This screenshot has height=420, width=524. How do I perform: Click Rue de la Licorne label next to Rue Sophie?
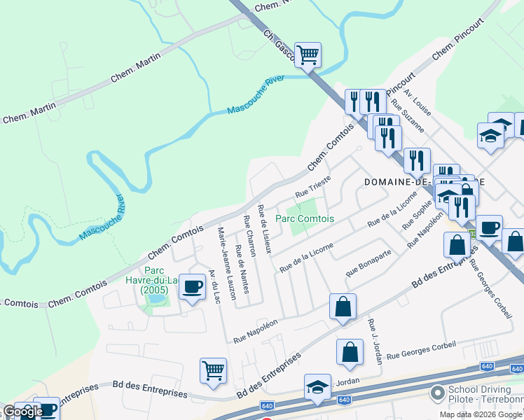393,210
